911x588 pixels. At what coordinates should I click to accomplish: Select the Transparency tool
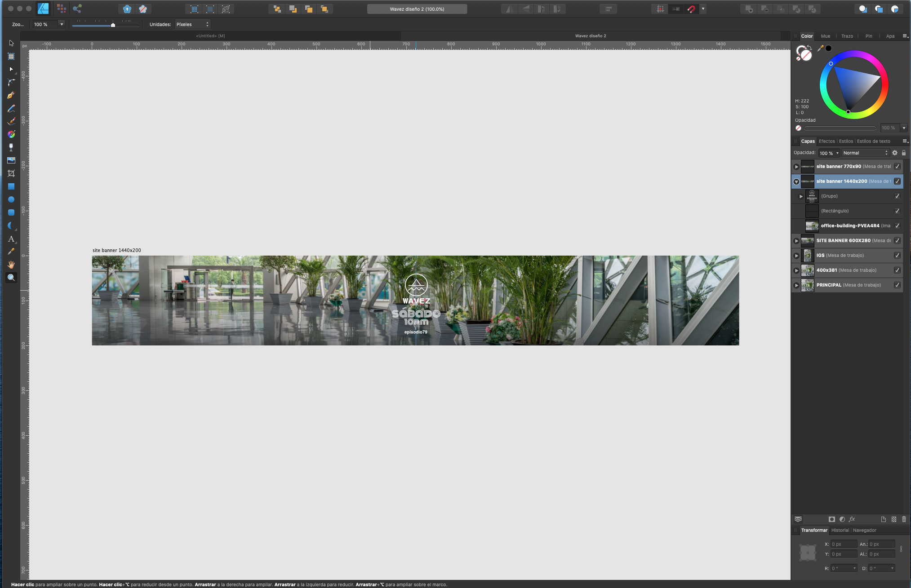click(x=11, y=147)
